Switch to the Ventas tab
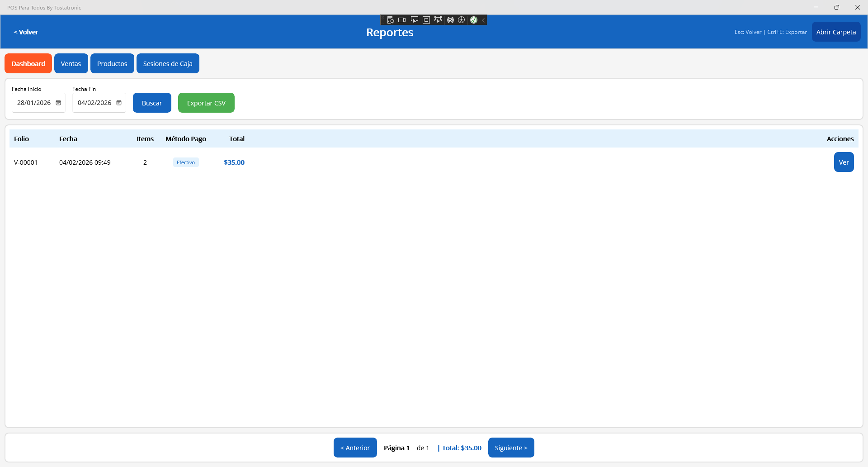This screenshot has width=868, height=467. [71, 63]
